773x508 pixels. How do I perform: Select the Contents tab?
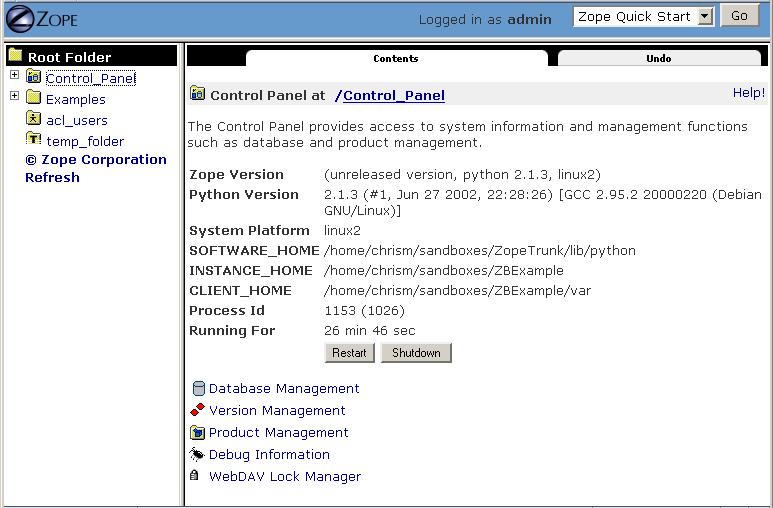(396, 59)
